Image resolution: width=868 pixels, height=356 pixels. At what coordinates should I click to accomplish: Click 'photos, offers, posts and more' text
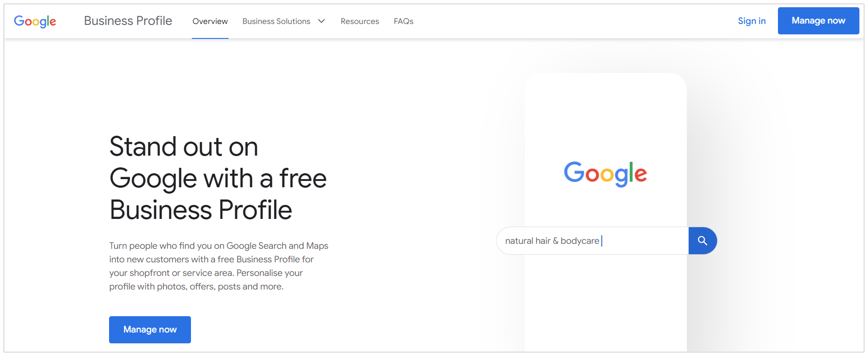(220, 286)
